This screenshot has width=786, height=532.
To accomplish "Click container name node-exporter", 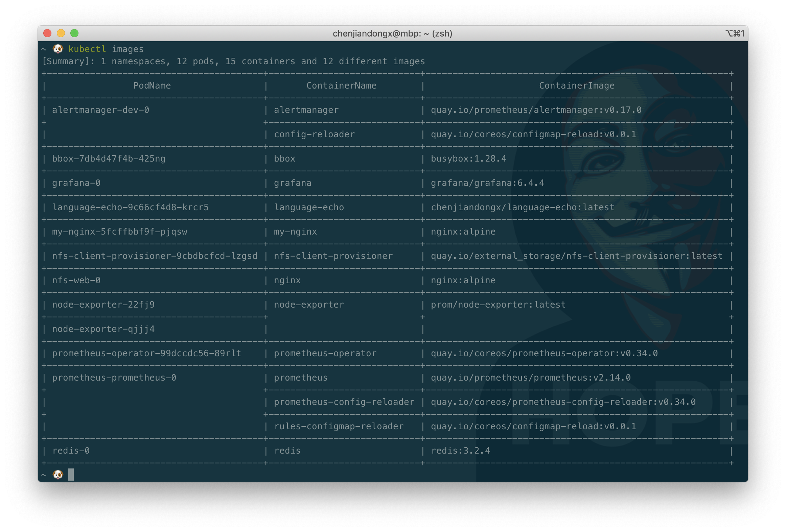I will tap(309, 305).
